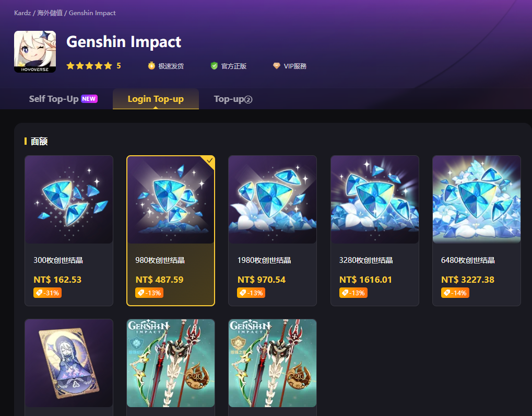Click the -14% discount tag on 6480 crystals
The height and width of the screenshot is (416, 532).
(455, 293)
